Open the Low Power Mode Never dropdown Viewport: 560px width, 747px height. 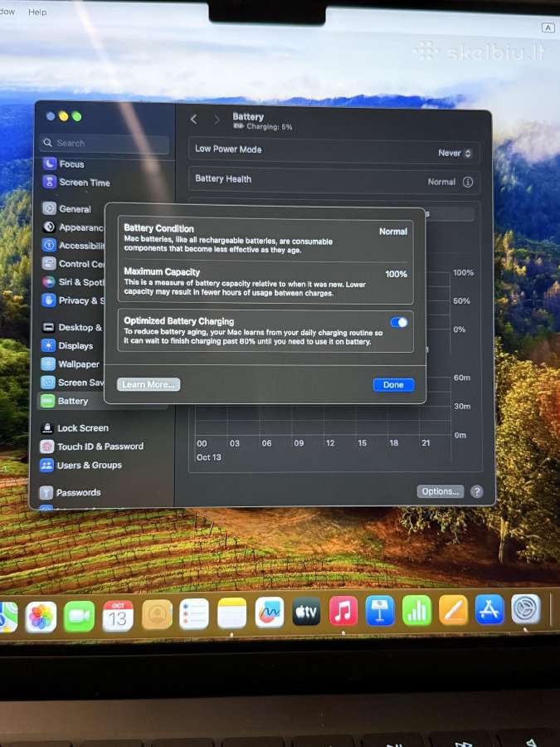(x=455, y=153)
